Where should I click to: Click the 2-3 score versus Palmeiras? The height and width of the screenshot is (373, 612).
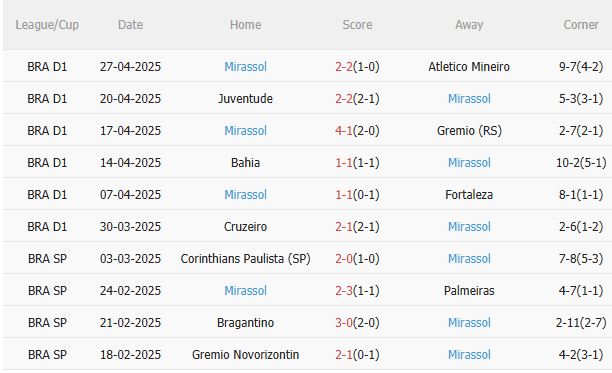[343, 291]
